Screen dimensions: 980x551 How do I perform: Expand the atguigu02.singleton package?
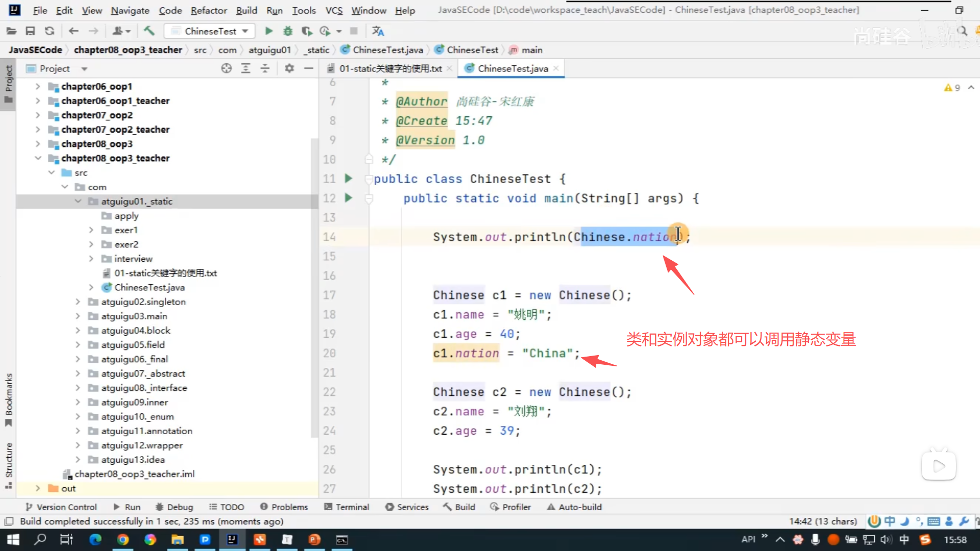point(78,302)
